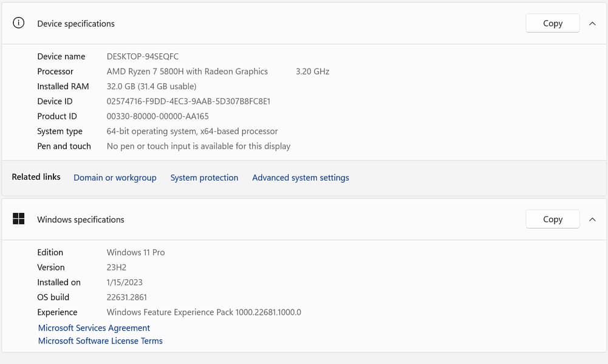Open the Domain or workgroup link

point(115,178)
